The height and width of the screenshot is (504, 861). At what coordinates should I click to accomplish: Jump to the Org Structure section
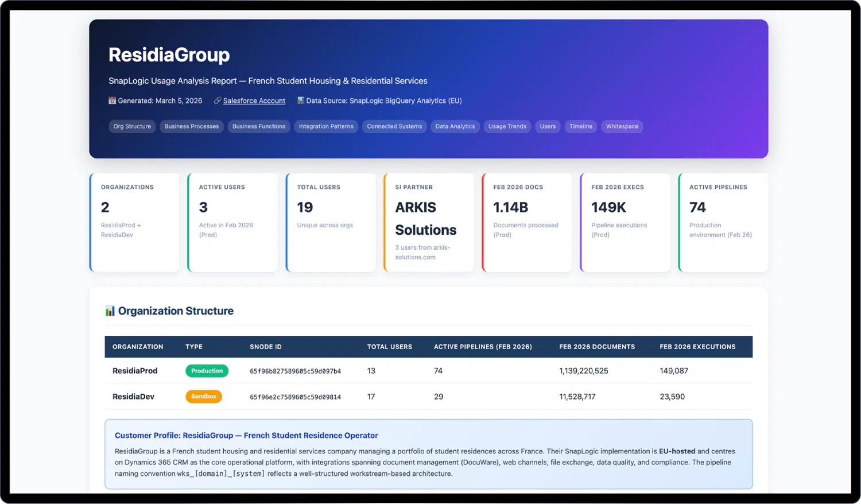(132, 126)
